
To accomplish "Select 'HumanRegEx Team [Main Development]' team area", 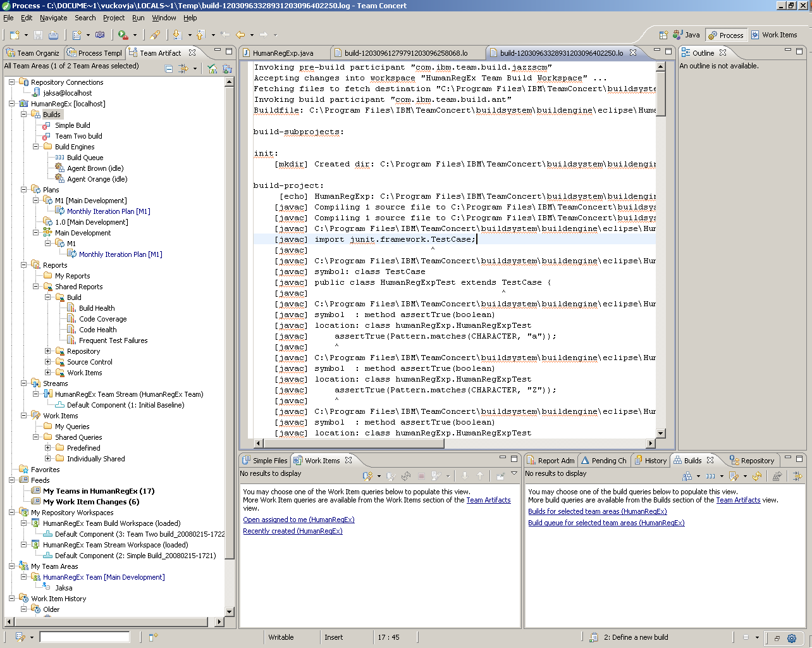I will click(104, 577).
